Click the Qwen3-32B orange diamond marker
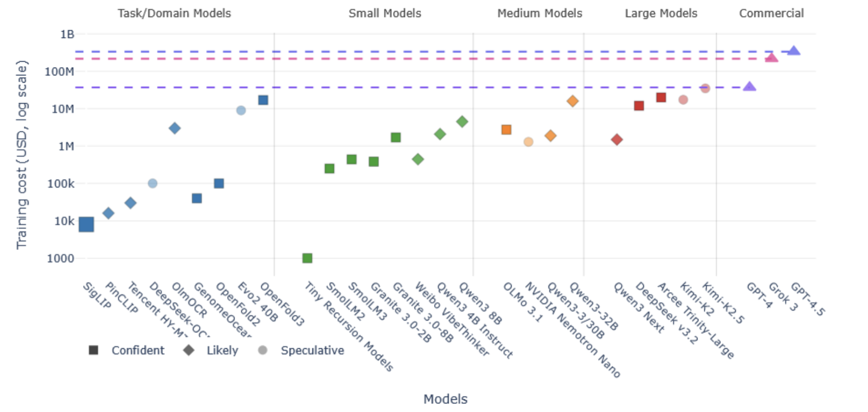The height and width of the screenshot is (412, 868). (572, 102)
